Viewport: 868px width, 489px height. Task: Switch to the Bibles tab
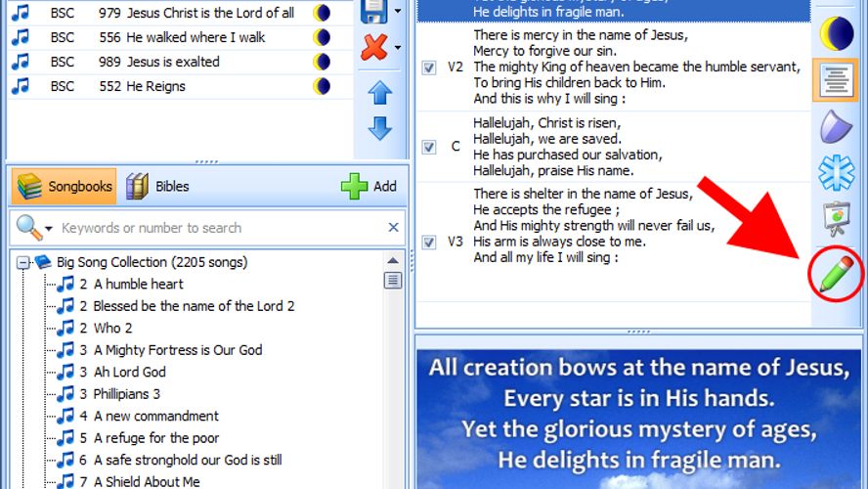point(157,186)
